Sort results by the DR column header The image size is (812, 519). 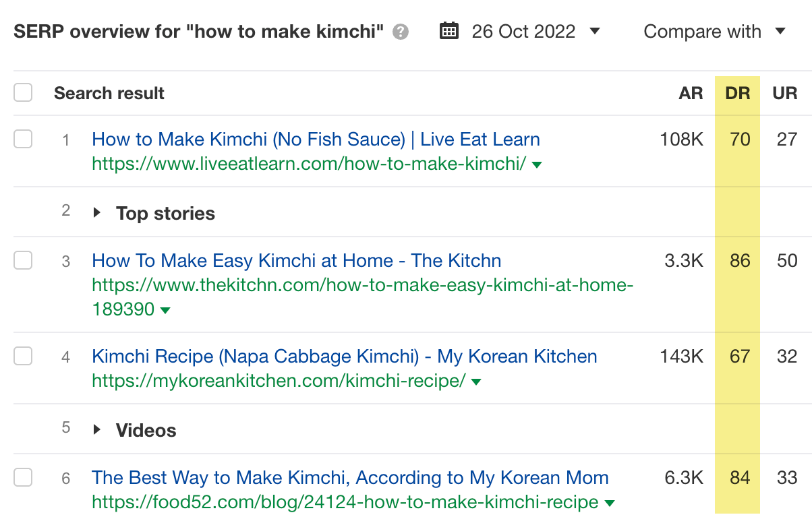pos(737,93)
